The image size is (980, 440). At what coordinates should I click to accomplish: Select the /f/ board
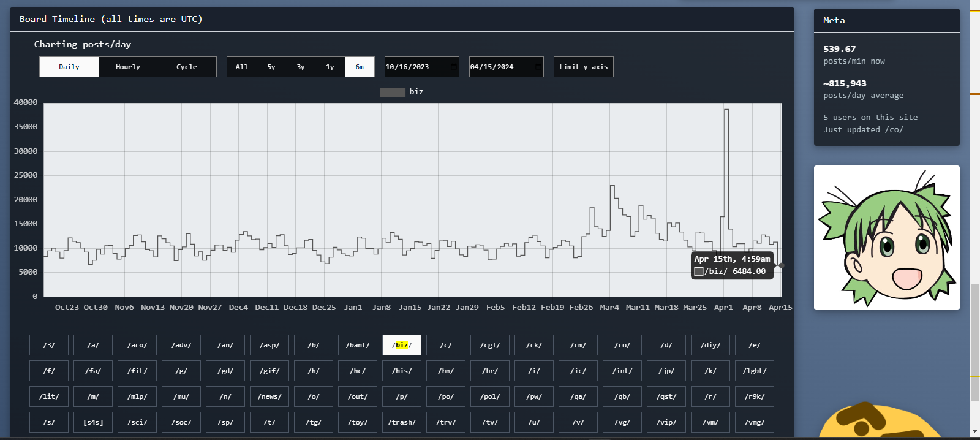[49, 371]
